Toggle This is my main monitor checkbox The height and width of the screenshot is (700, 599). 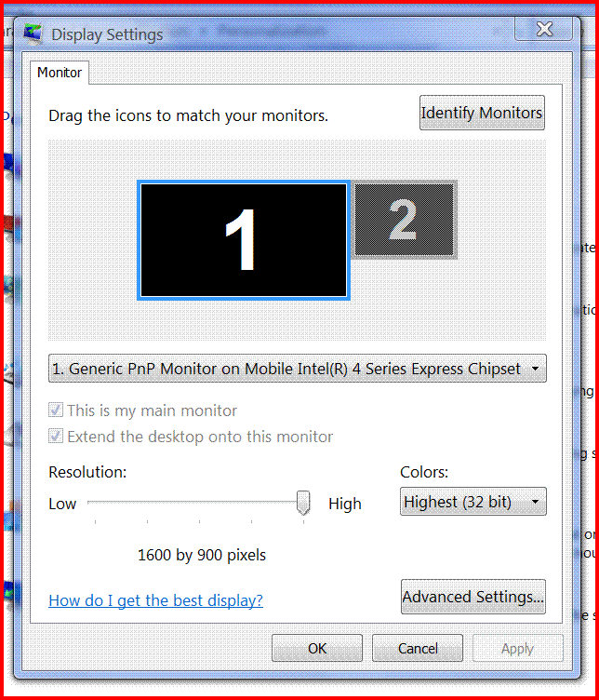click(55, 410)
